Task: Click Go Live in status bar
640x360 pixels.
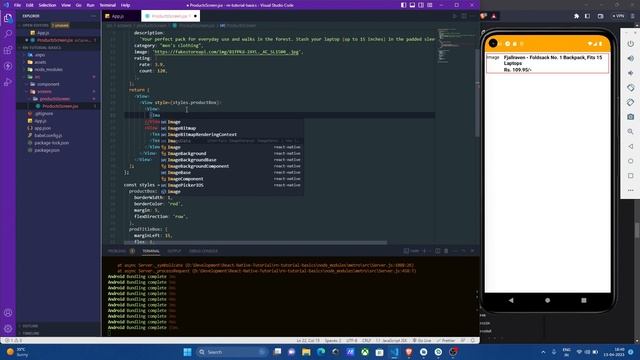Action: [422, 340]
